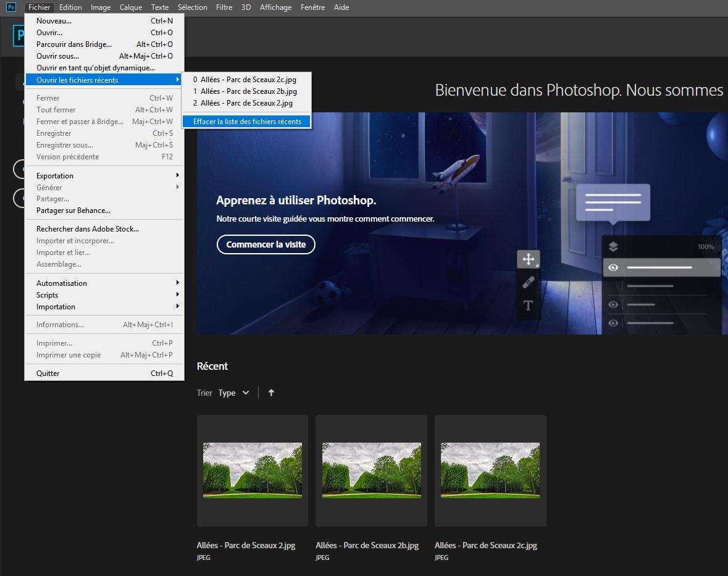Select Parcourir dans Bridge...
728x576 pixels.
104,44
